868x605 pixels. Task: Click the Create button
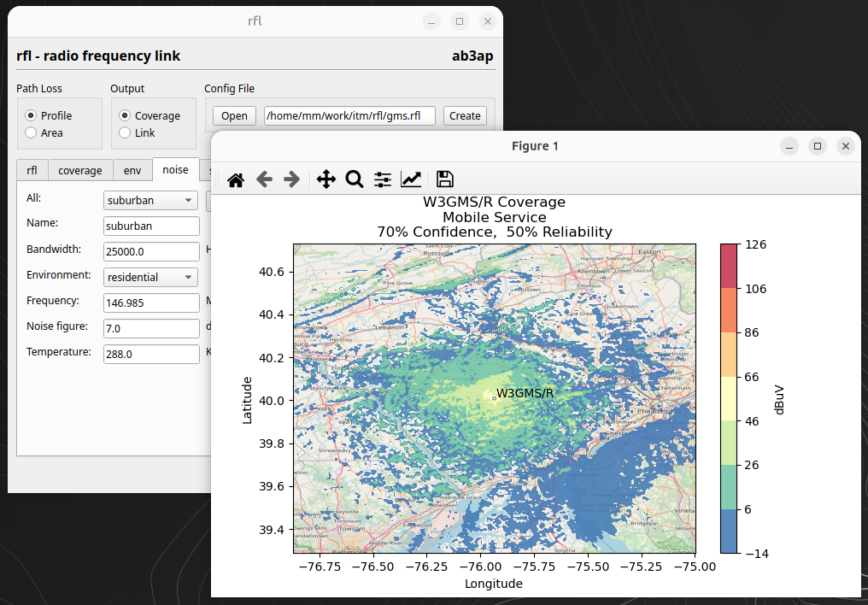coord(465,116)
